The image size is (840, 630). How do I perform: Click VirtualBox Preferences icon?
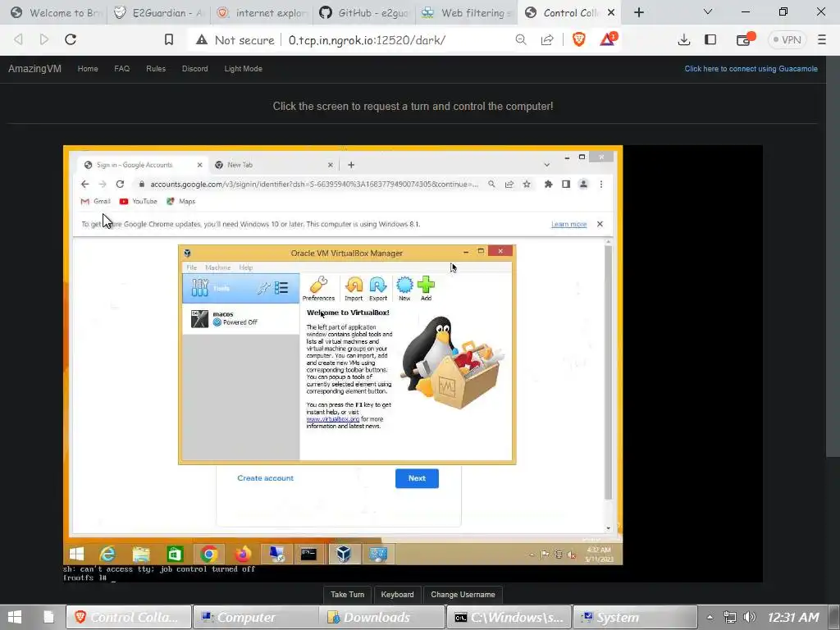coord(318,288)
